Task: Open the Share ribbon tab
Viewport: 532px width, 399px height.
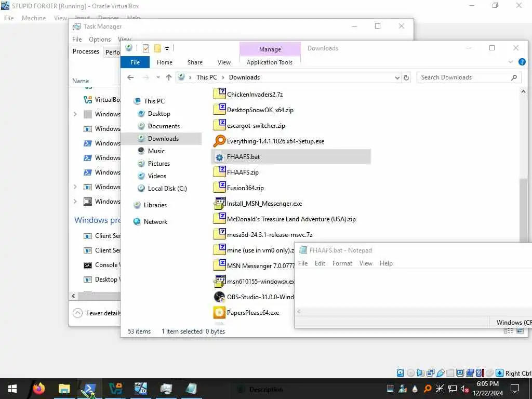Action: pyautogui.click(x=195, y=62)
